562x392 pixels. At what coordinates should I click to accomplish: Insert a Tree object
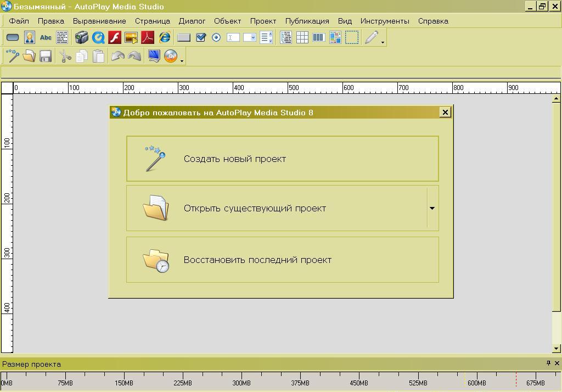tap(285, 37)
